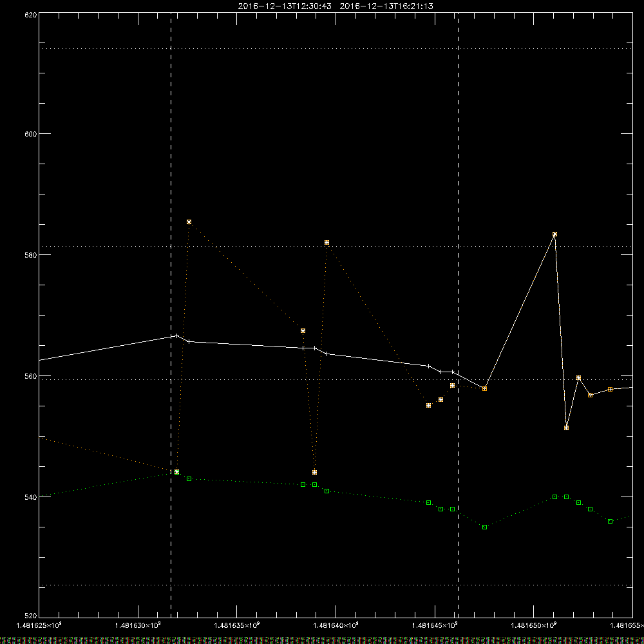Click the 1.481635×10⁹ x-axis label
Image resolution: width=644 pixels, height=644 pixels.
click(x=237, y=625)
